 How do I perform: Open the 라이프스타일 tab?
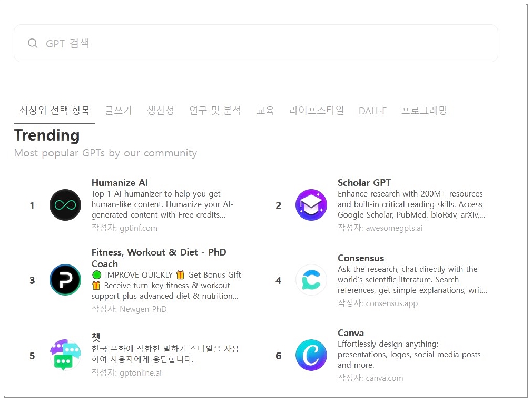[x=317, y=110]
